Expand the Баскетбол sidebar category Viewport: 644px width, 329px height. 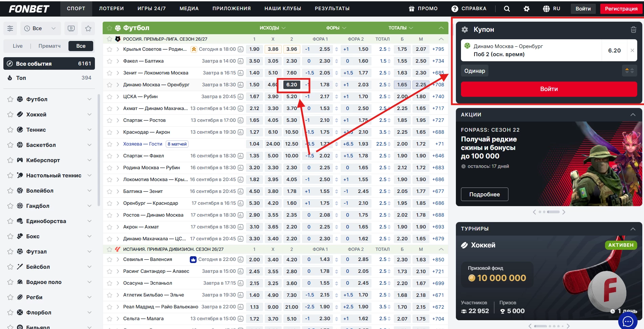coord(89,145)
